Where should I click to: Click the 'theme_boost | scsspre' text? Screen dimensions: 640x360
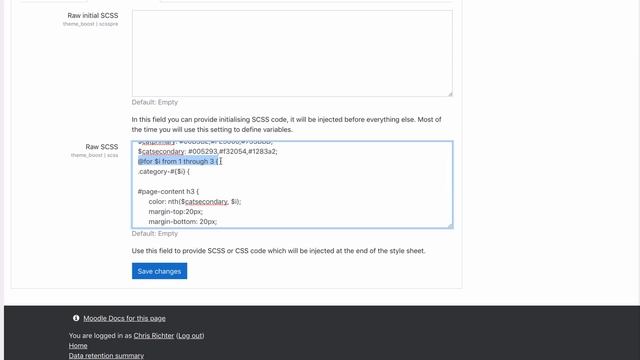tap(90, 24)
